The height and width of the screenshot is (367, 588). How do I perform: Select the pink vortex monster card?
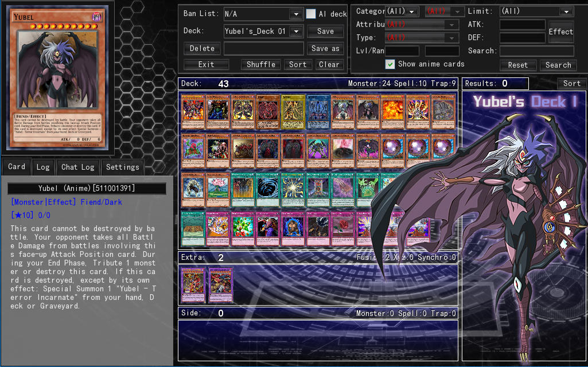click(x=343, y=151)
